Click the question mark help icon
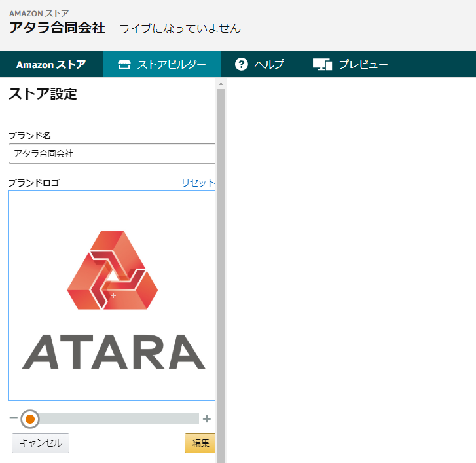Viewport: 476px width, 463px height. click(x=242, y=64)
